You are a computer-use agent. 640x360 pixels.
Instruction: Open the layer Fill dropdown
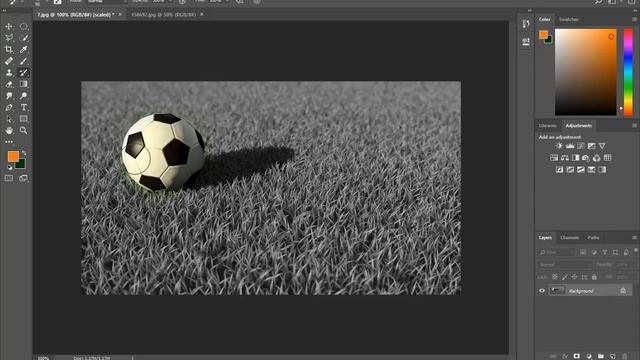624,277
